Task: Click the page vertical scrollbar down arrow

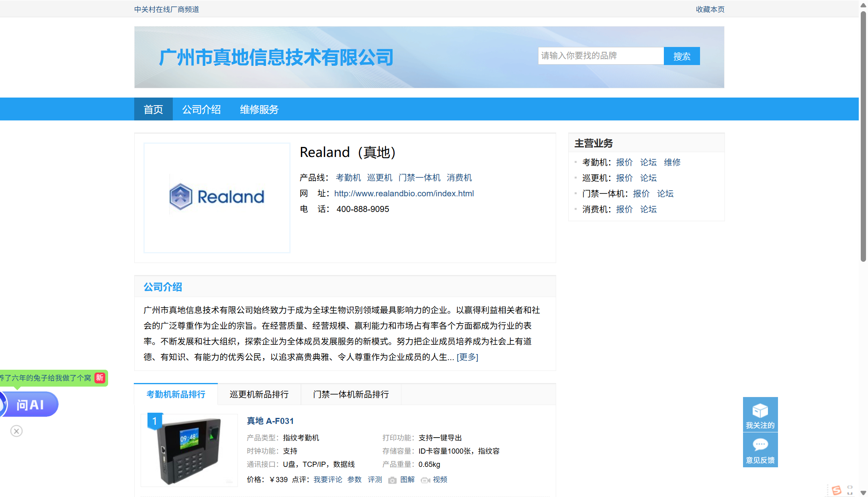Action: pyautogui.click(x=863, y=493)
